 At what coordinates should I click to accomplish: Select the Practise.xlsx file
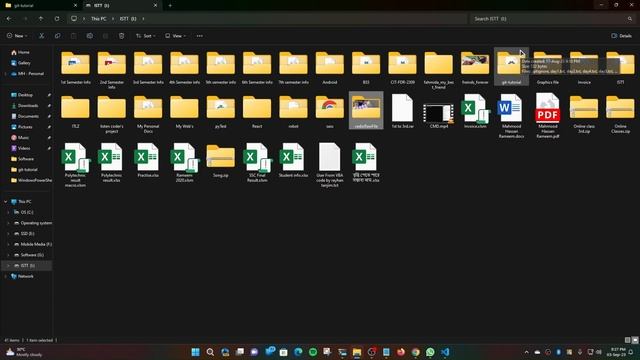pos(148,160)
